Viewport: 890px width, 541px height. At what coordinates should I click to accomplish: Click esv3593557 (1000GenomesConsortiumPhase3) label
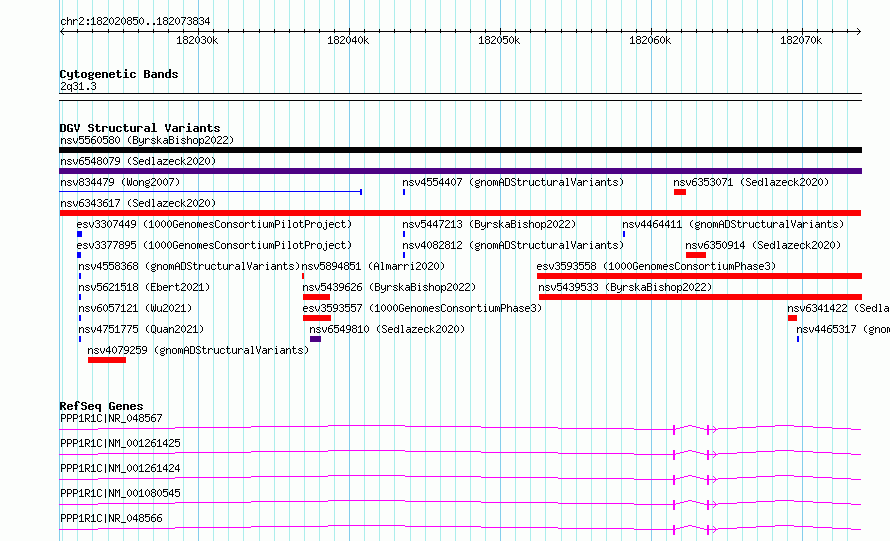click(422, 308)
